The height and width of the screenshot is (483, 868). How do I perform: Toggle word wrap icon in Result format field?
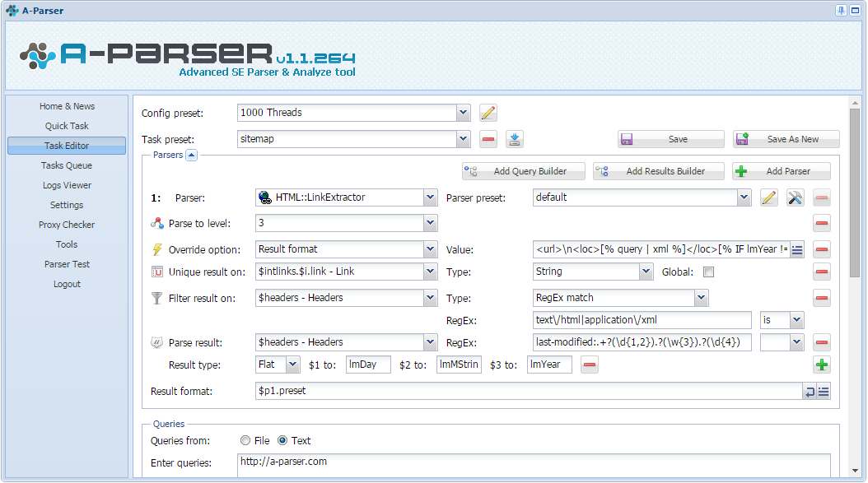tap(810, 391)
